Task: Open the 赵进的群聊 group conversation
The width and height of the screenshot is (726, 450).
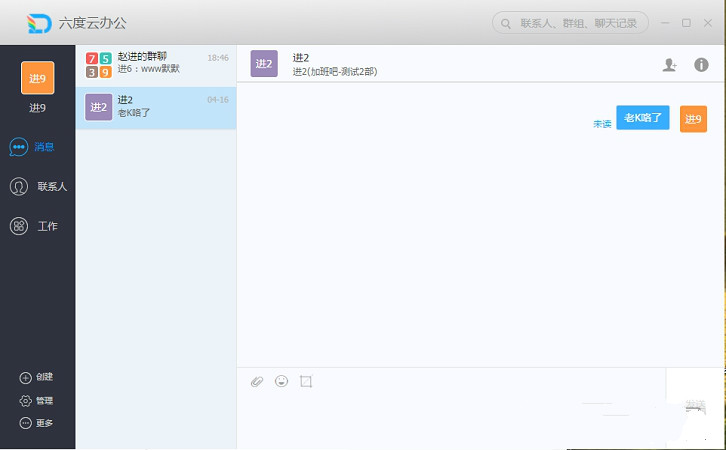Action: [156, 66]
